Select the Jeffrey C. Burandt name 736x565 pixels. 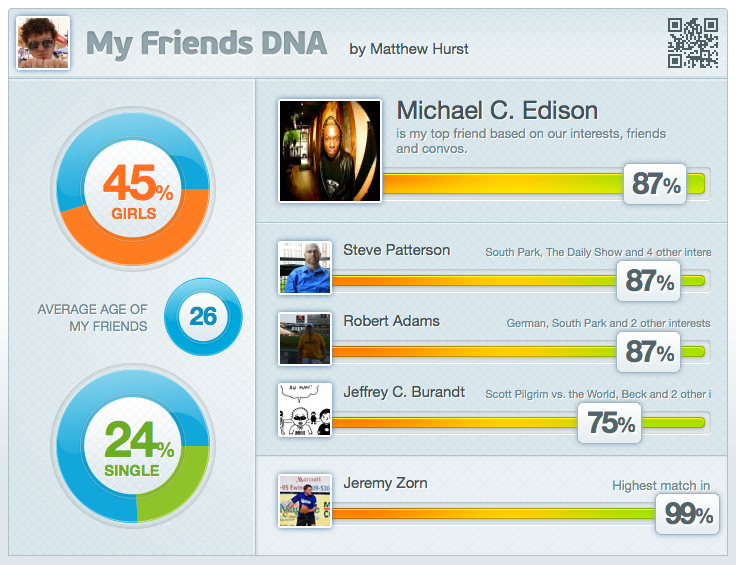point(404,392)
